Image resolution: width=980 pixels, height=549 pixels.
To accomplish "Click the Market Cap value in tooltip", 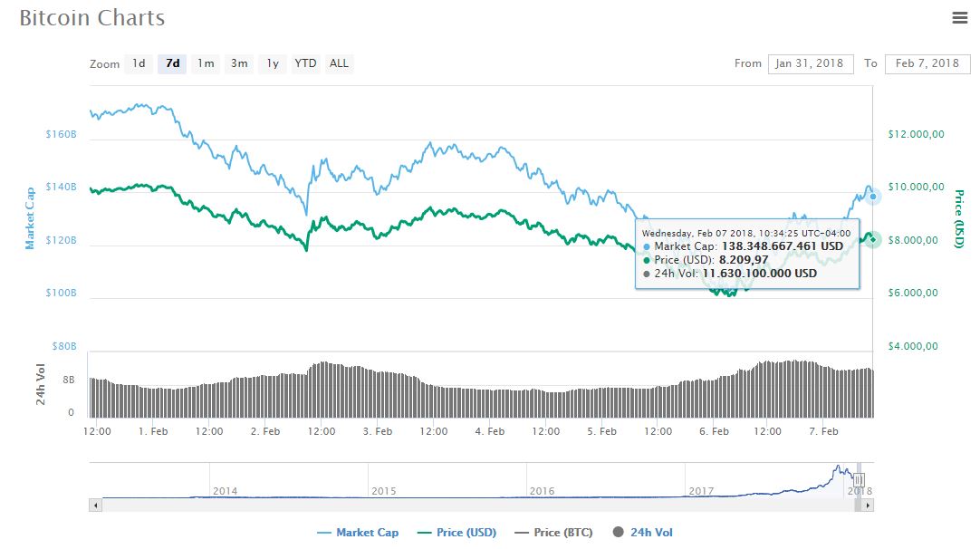I will tap(783, 246).
